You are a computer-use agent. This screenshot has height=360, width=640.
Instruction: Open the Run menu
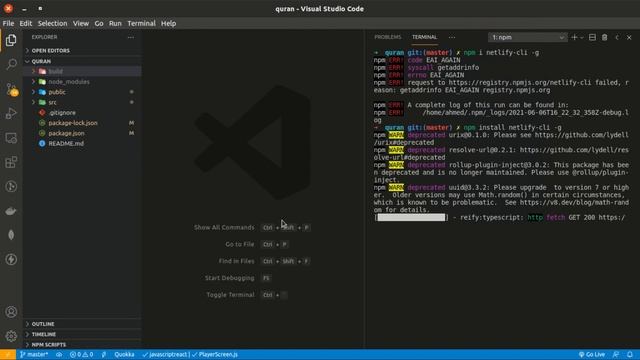[115, 23]
